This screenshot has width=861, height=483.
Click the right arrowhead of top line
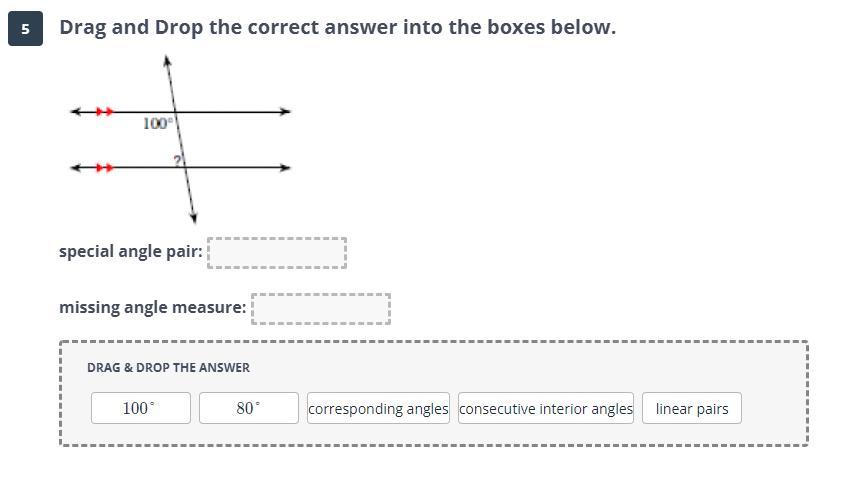286,112
